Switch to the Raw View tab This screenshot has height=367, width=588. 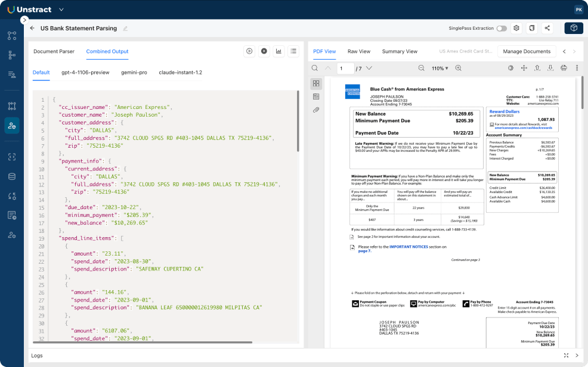(x=359, y=51)
